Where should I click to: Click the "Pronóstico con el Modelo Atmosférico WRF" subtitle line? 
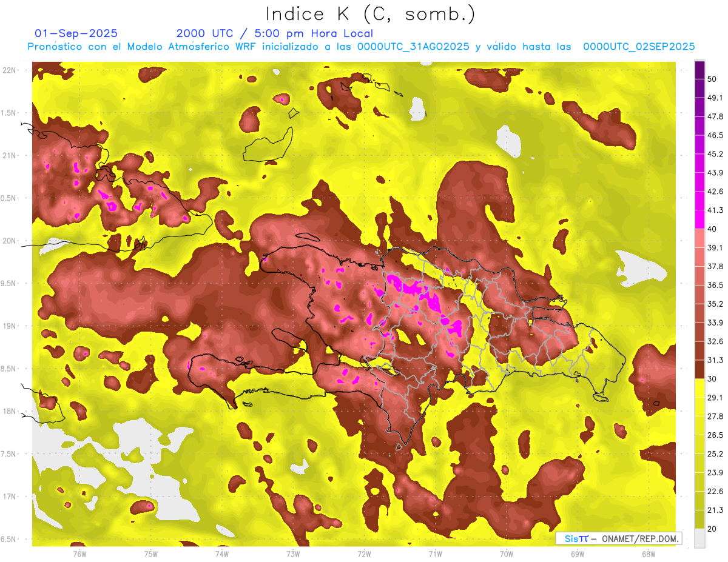[x=361, y=47]
